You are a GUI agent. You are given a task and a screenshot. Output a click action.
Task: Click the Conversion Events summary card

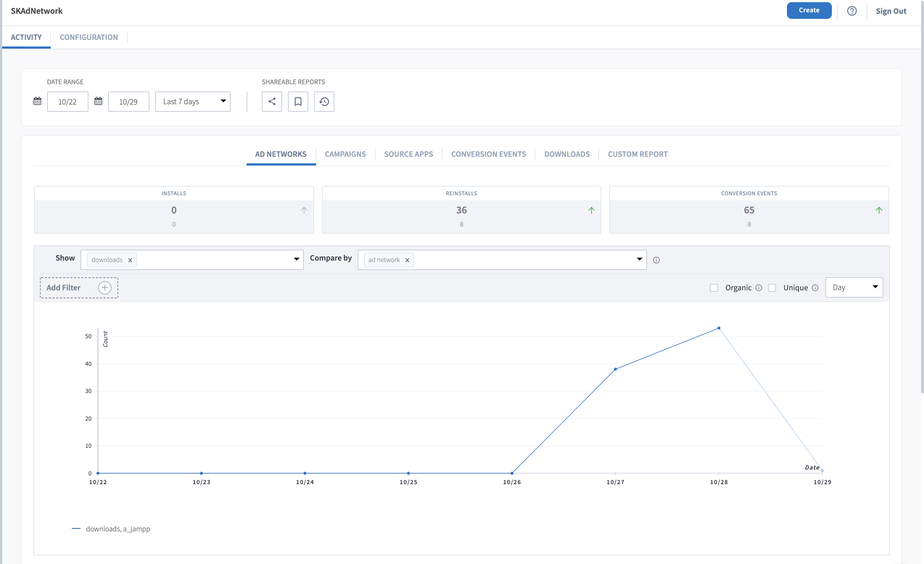tap(749, 210)
